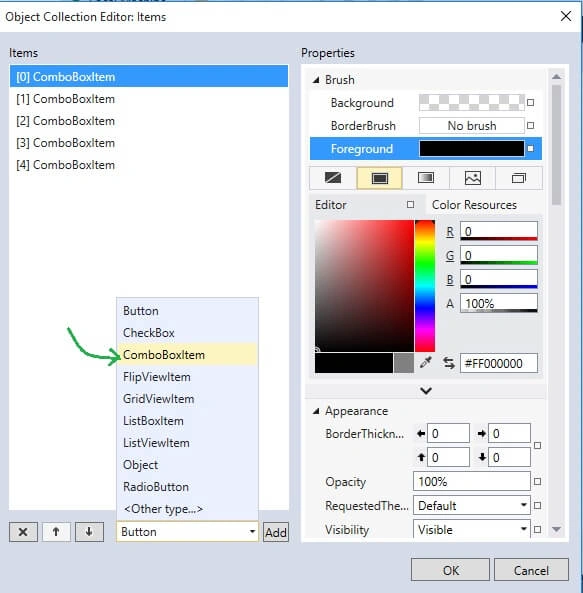
Task: Choose <Other type...> from the list
Action: pyautogui.click(x=188, y=509)
